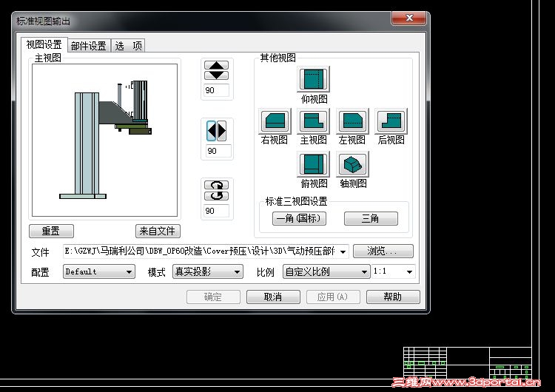Edit the vertical rotation angle field 90
The width and height of the screenshot is (555, 392).
pyautogui.click(x=217, y=90)
